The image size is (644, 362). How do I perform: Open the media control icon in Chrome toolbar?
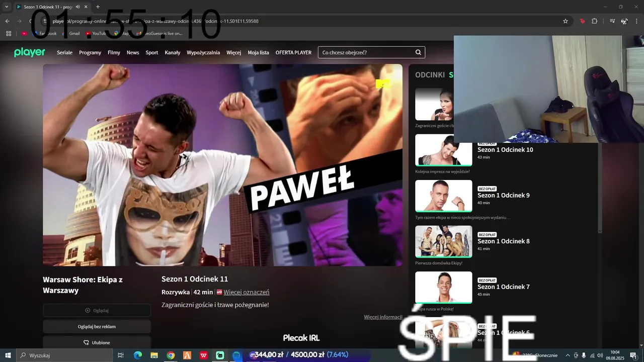tap(612, 21)
